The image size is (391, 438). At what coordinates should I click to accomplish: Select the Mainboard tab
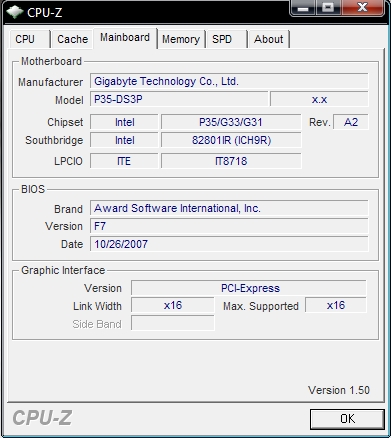pos(125,38)
